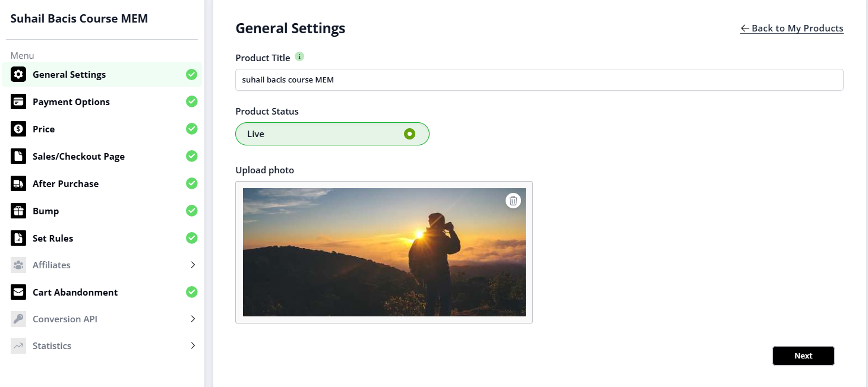Click the Cart Abandonment envelope icon

tap(18, 292)
